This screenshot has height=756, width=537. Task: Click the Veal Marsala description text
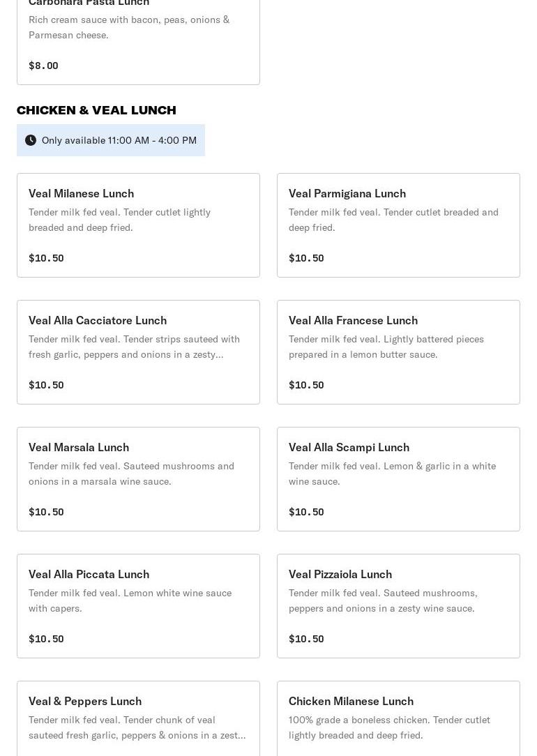point(131,474)
